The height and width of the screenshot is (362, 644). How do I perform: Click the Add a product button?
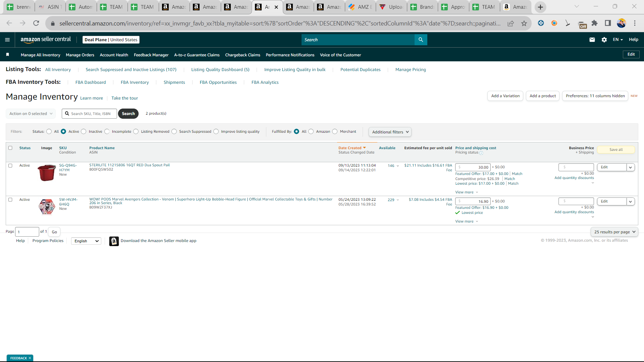coord(543,96)
